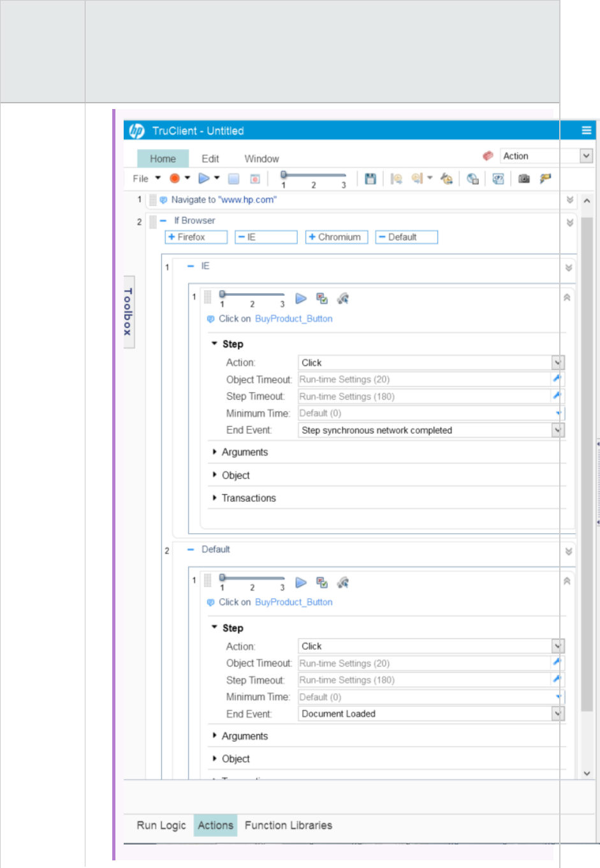Select the Actions tab

[x=216, y=825]
